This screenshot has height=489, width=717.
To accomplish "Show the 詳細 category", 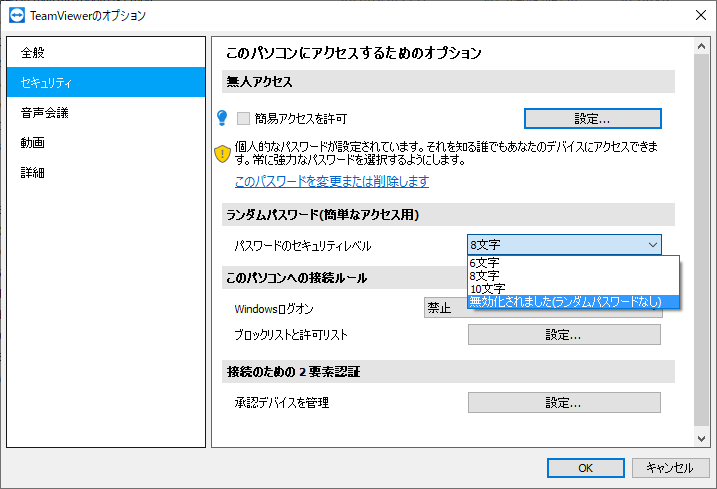I will [x=106, y=172].
